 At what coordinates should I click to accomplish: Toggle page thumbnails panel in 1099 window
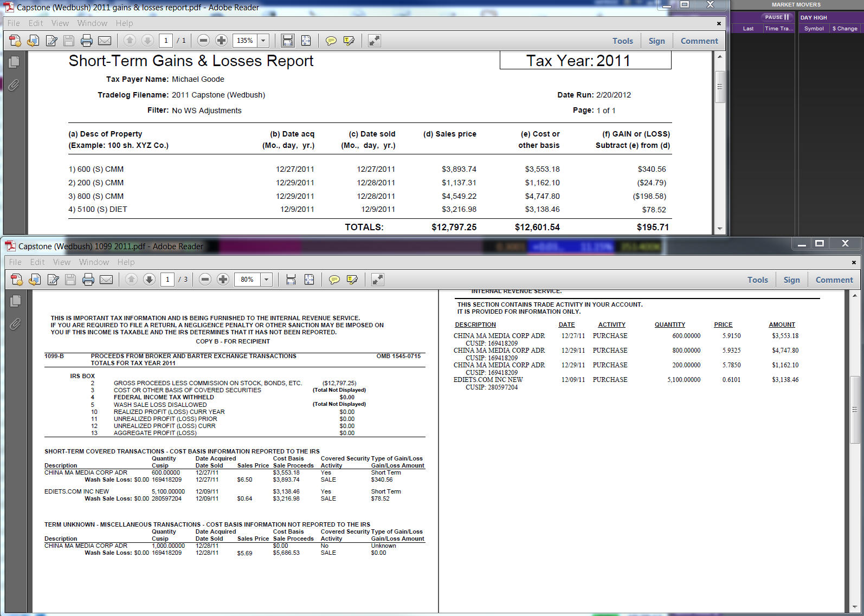(15, 301)
